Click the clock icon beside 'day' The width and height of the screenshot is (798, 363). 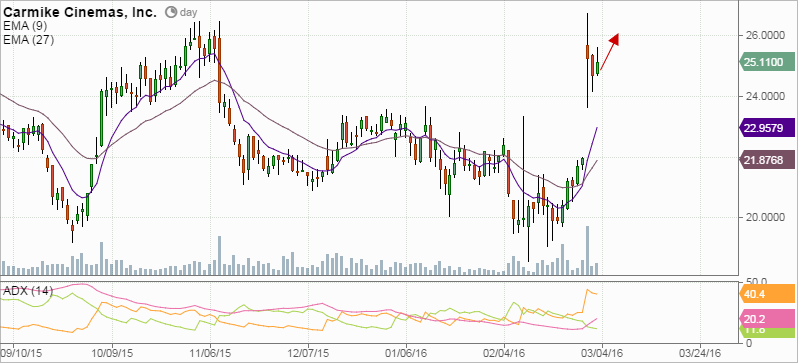[172, 12]
